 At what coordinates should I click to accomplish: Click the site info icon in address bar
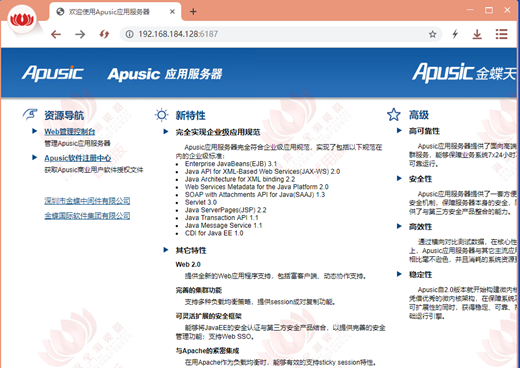(129, 34)
